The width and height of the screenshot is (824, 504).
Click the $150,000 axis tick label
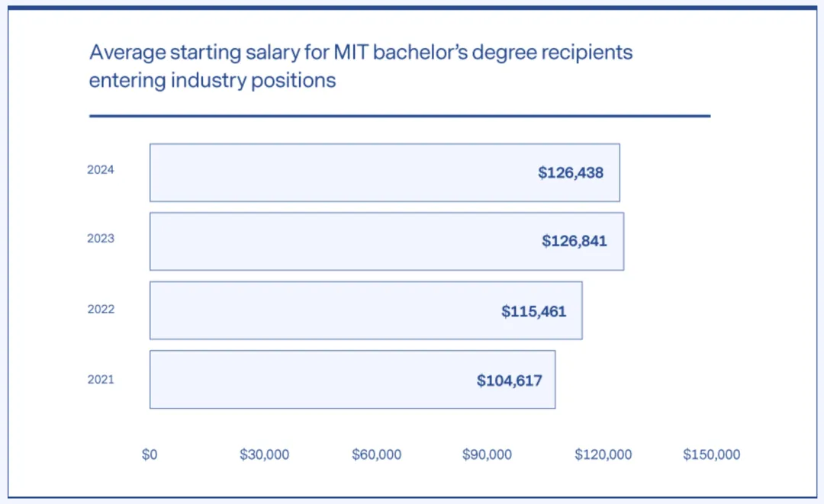click(x=711, y=454)
